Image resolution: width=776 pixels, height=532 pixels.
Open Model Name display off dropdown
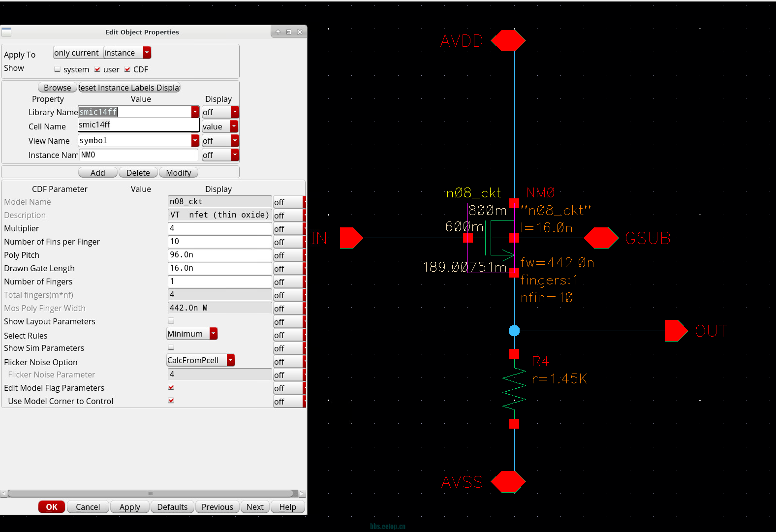point(289,202)
